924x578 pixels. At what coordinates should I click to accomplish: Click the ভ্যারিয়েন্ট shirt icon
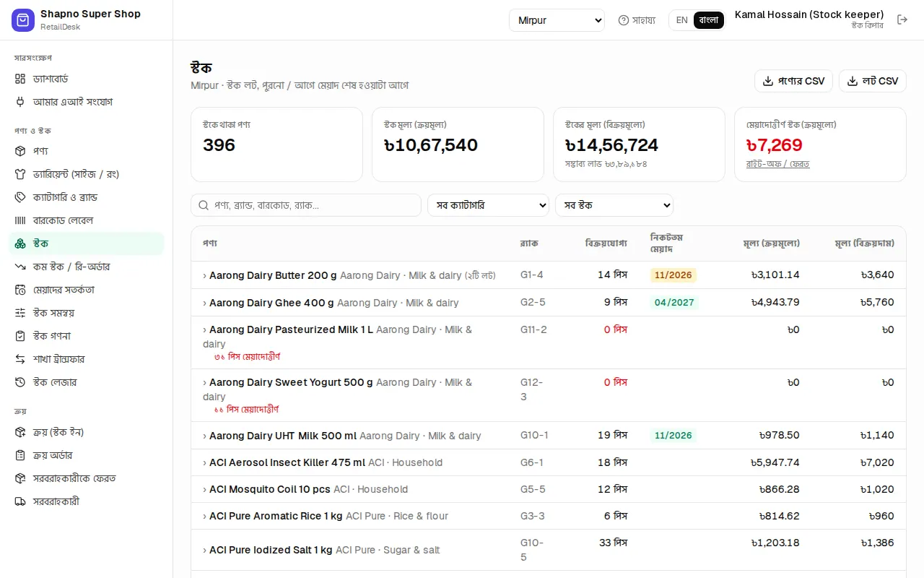(x=20, y=174)
